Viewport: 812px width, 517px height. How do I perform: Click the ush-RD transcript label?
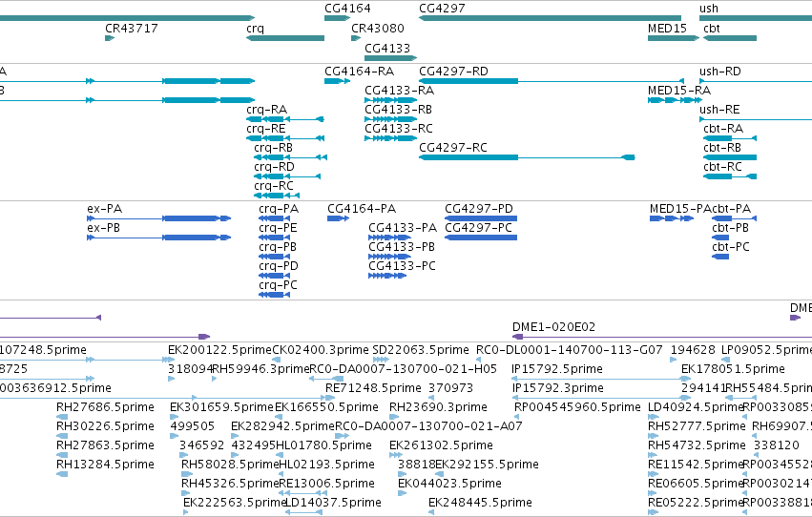(x=720, y=71)
